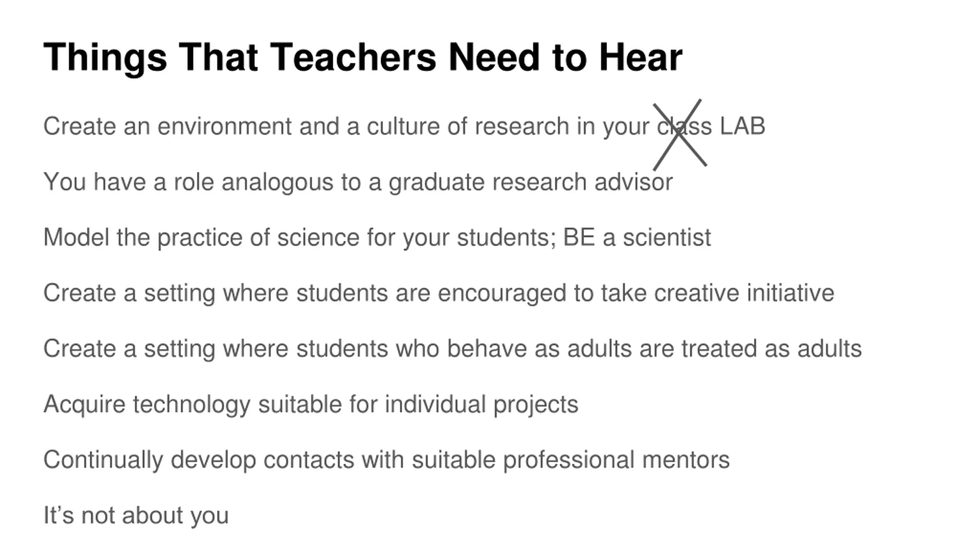Click the word analogous in second line

click(x=277, y=183)
